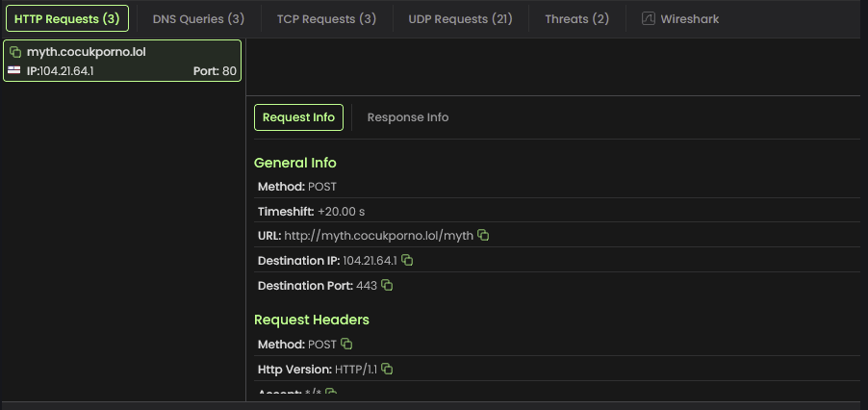View the Threats (2) tab
The image size is (868, 410).
click(576, 18)
